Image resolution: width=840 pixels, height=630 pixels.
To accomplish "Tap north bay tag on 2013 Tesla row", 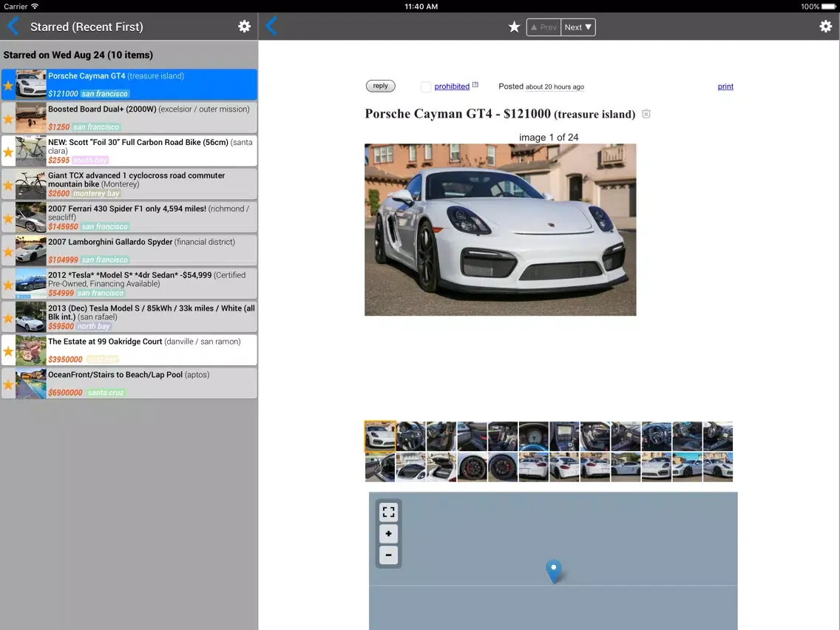I will [x=94, y=326].
